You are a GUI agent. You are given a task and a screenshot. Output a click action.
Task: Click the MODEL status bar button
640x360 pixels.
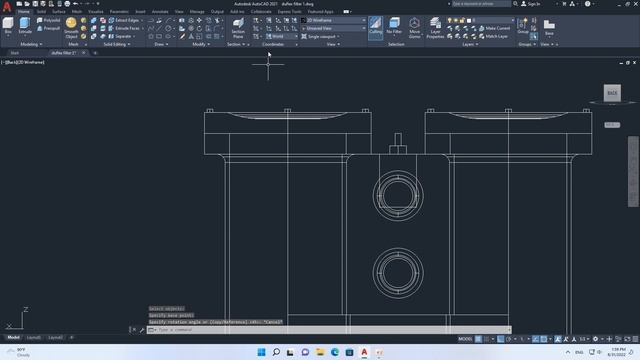[465, 339]
